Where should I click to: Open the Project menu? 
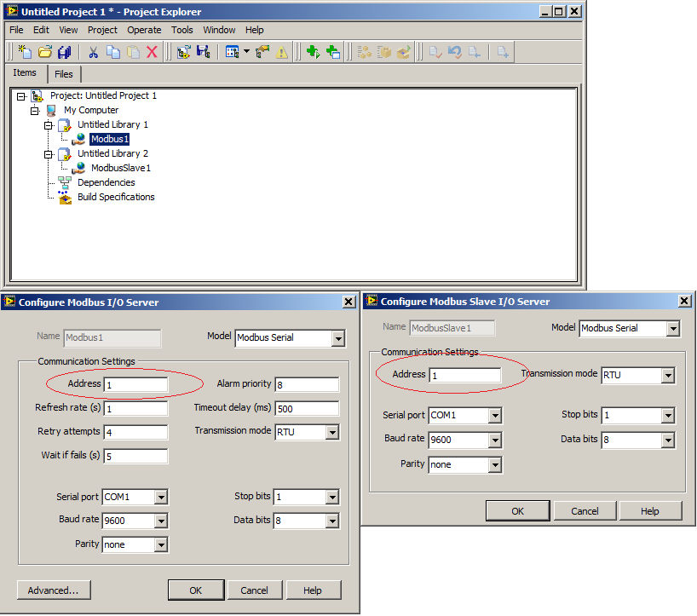(x=102, y=30)
